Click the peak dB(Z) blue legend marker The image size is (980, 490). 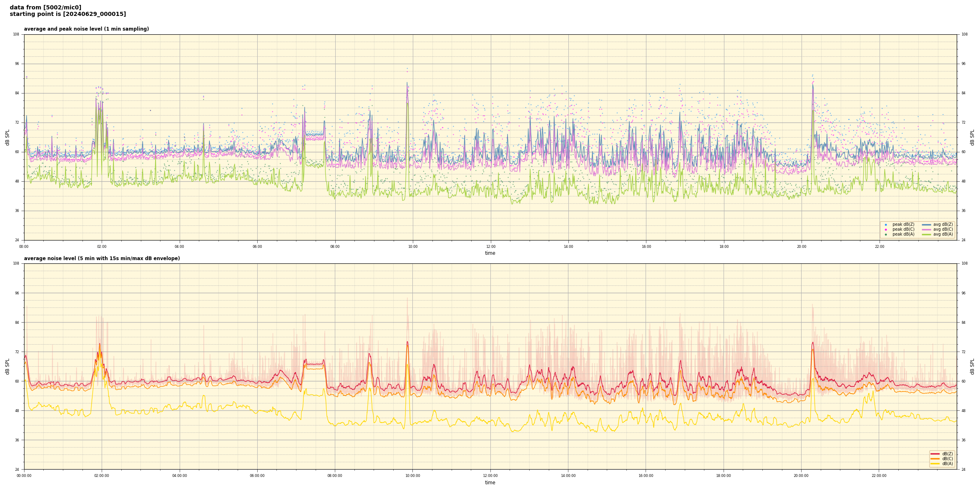(x=886, y=225)
